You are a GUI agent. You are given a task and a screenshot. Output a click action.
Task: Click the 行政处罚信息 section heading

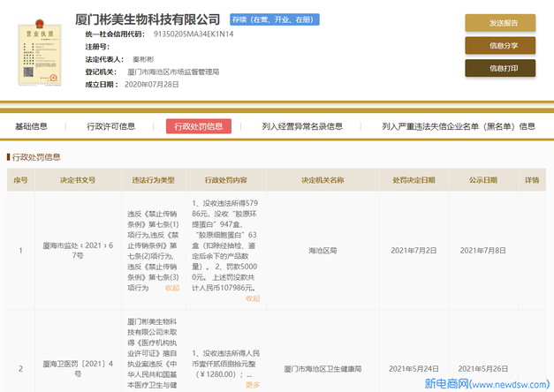point(36,157)
